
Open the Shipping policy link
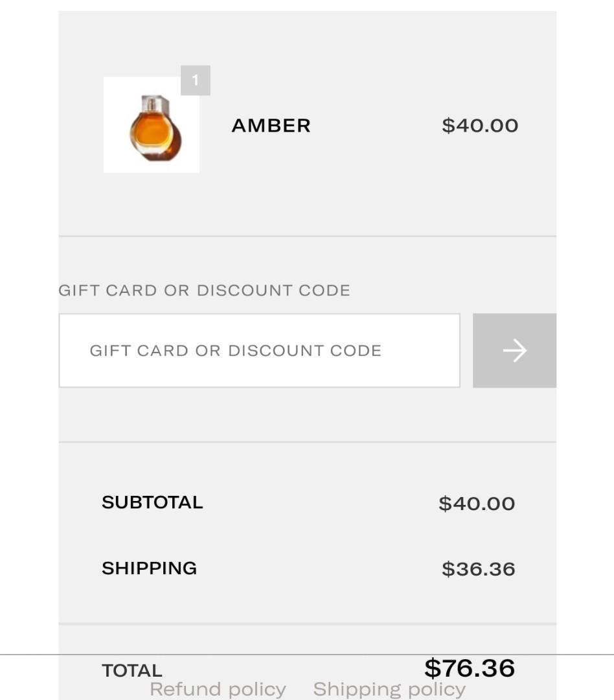pyautogui.click(x=389, y=689)
